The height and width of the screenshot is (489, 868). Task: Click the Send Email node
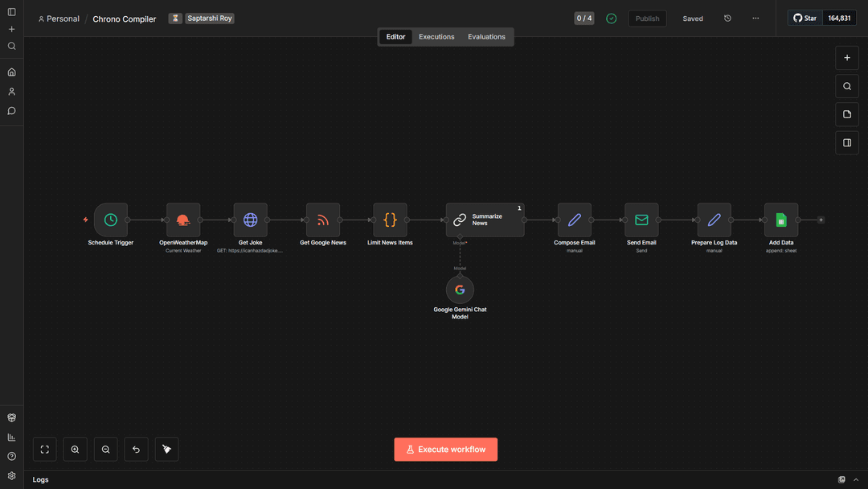tap(641, 220)
